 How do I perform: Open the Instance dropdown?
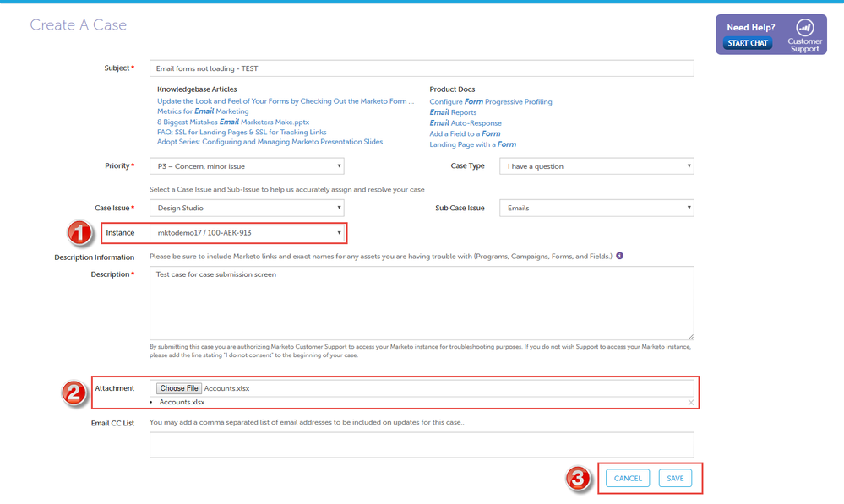[x=247, y=233]
